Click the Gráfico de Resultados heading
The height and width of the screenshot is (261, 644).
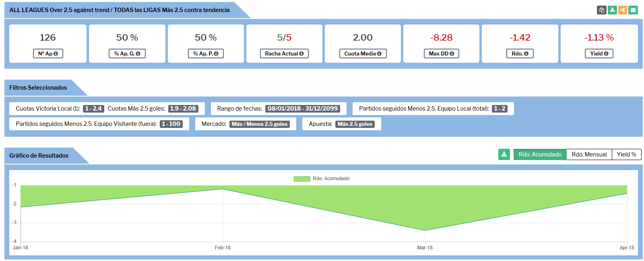coord(39,156)
